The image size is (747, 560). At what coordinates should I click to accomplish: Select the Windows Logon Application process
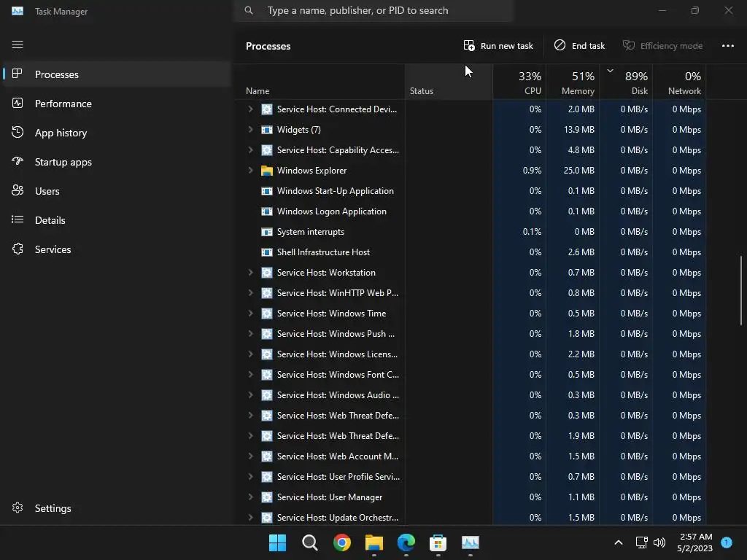pos(471,211)
